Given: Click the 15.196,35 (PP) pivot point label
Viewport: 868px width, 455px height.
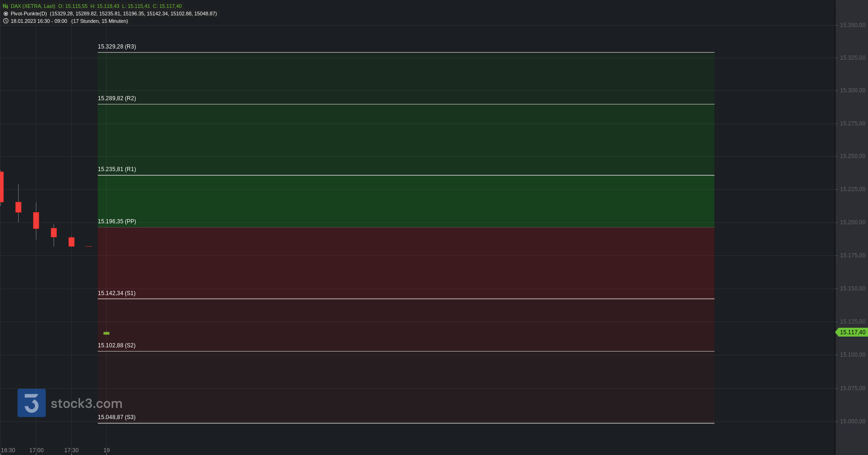Looking at the screenshot, I should pos(117,221).
